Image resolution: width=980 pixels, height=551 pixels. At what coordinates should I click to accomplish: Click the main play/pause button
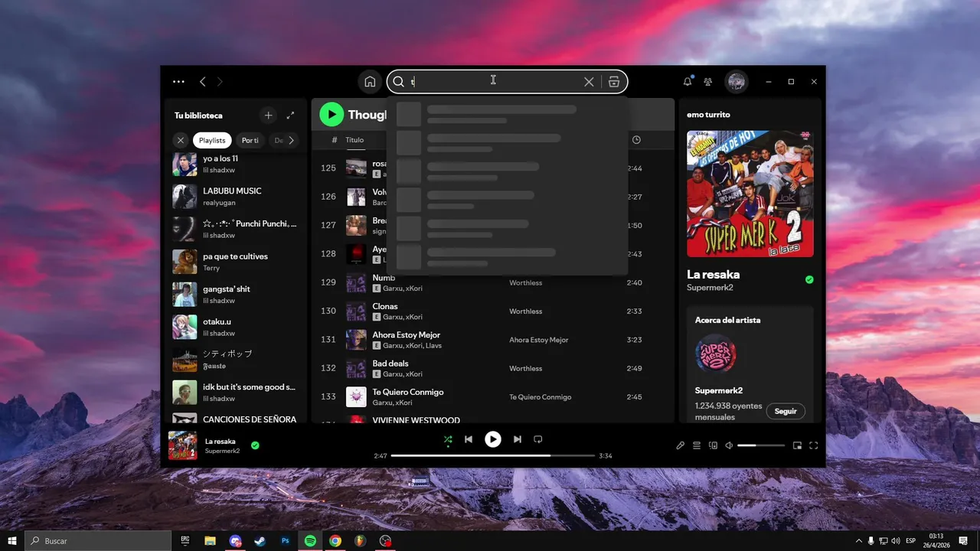tap(493, 439)
